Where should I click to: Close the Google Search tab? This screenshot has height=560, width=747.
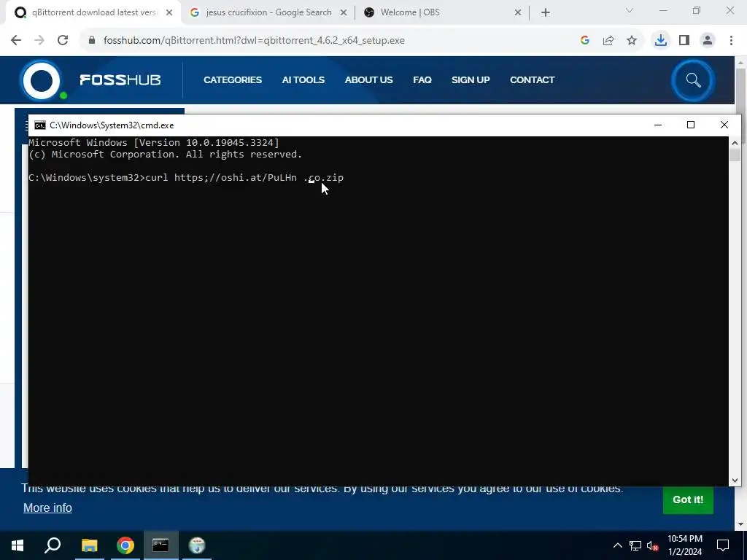click(344, 13)
